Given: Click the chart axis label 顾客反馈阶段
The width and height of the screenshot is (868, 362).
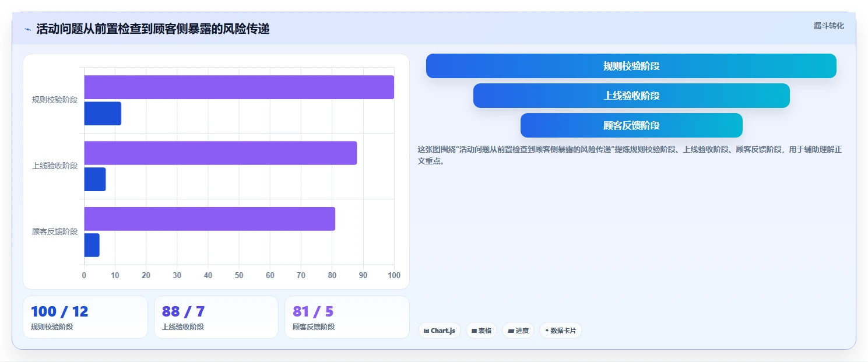Looking at the screenshot, I should [55, 231].
